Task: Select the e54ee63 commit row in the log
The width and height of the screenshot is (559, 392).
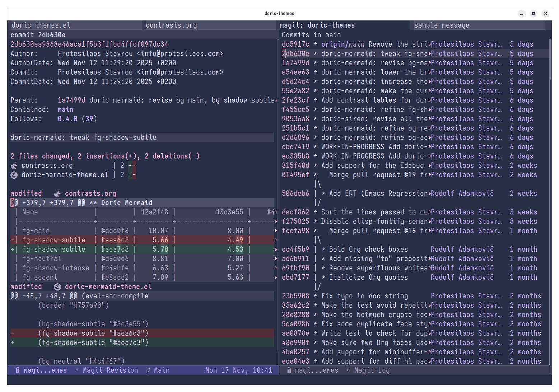Action: (295, 72)
